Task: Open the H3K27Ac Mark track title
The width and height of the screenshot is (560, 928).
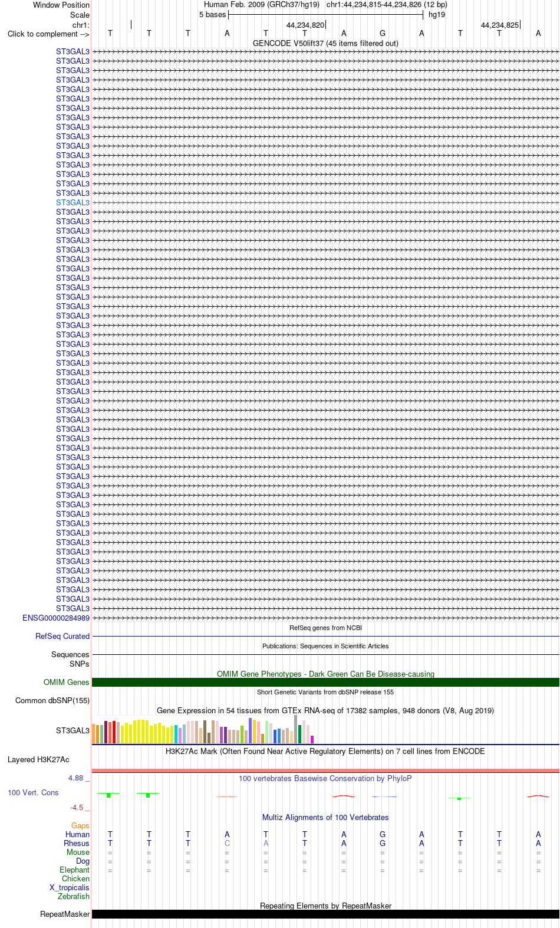Action: click(x=325, y=751)
